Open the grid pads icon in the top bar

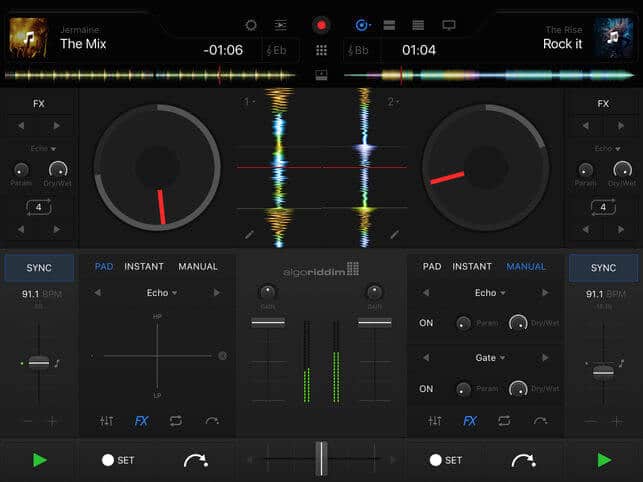point(321,50)
